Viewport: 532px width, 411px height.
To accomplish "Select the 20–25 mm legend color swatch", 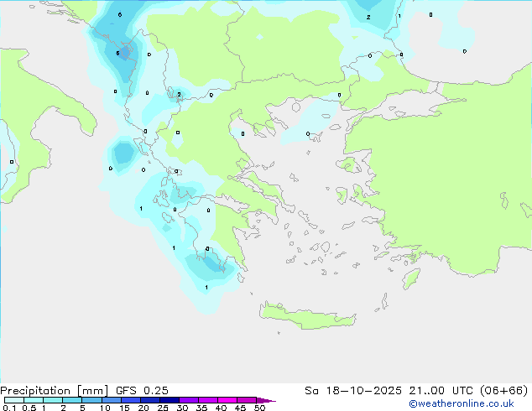I will [x=150, y=400].
